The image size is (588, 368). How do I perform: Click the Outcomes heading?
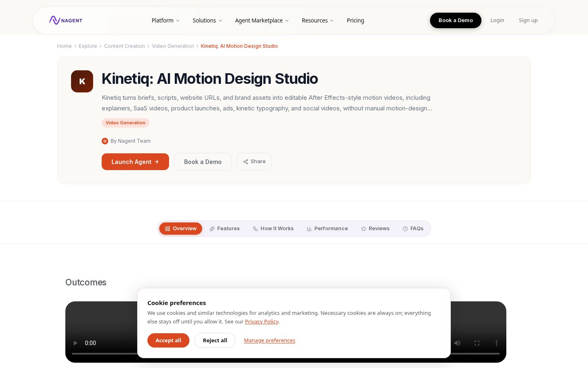pos(86,283)
